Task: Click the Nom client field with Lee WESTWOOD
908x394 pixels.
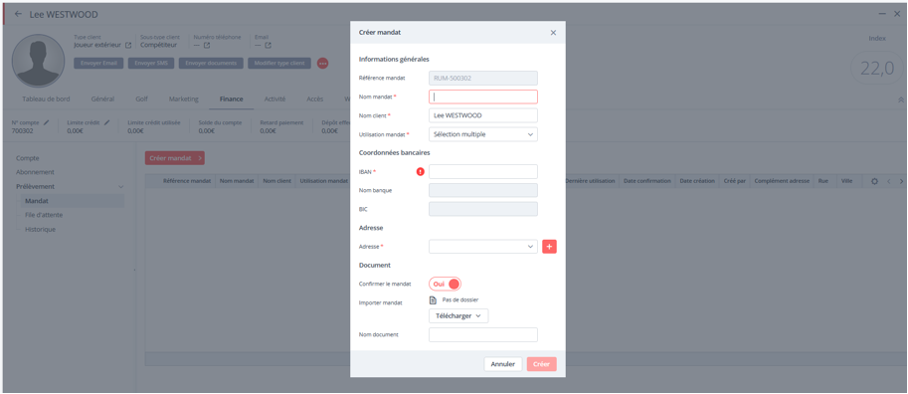Action: tap(483, 115)
